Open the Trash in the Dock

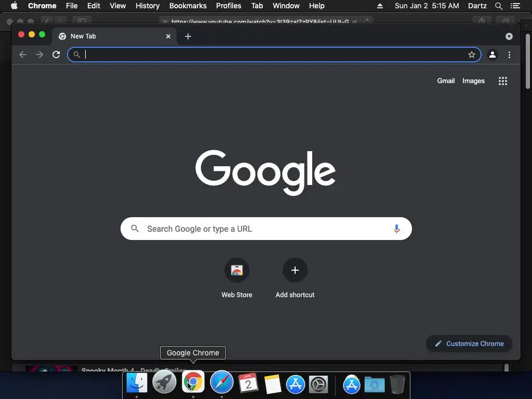[397, 384]
